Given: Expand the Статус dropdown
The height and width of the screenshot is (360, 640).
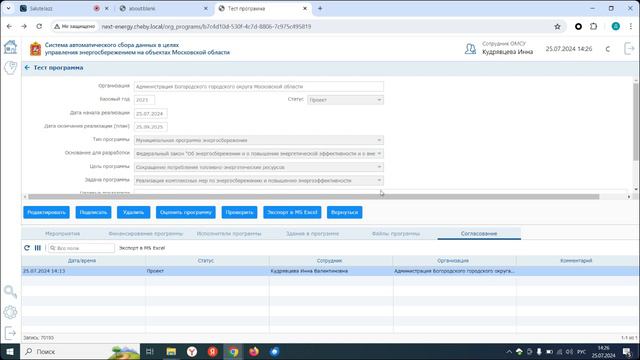Looking at the screenshot, I should click(379, 100).
